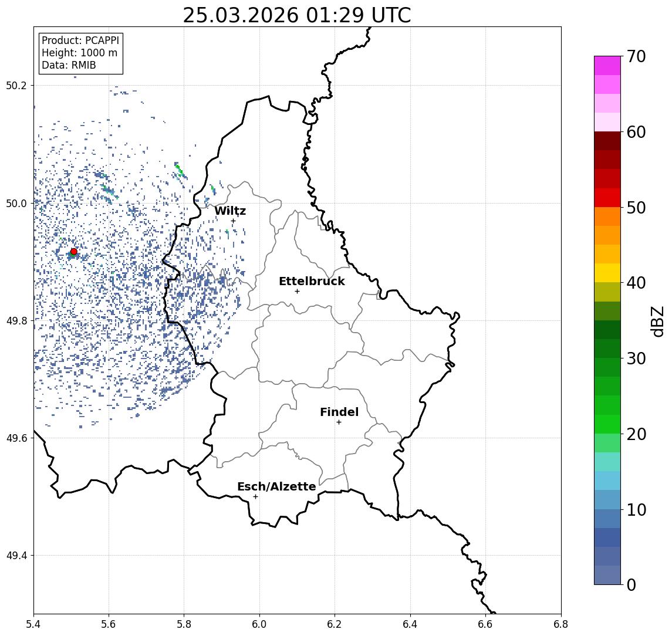Click the Findel station cross marker
Image resolution: width=672 pixels, height=636 pixels.
click(339, 422)
